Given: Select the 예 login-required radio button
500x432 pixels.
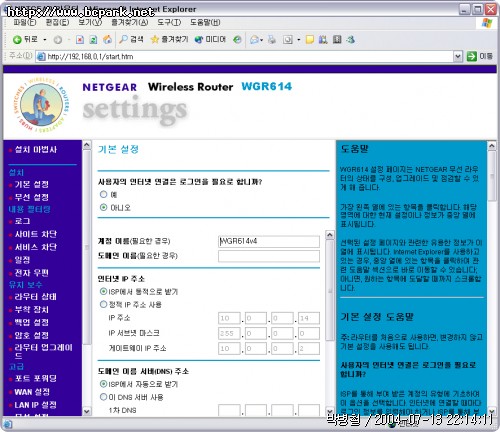Looking at the screenshot, I should [x=104, y=194].
